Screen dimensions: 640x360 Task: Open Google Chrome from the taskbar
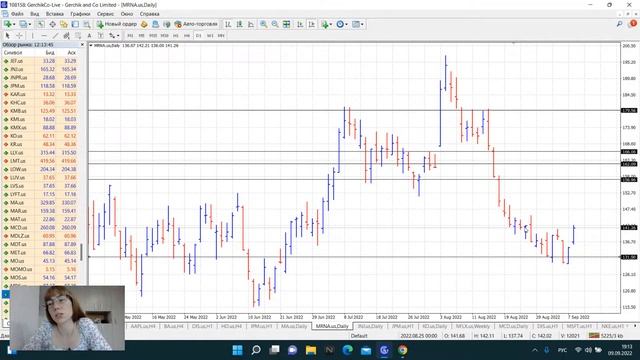[x=403, y=350]
